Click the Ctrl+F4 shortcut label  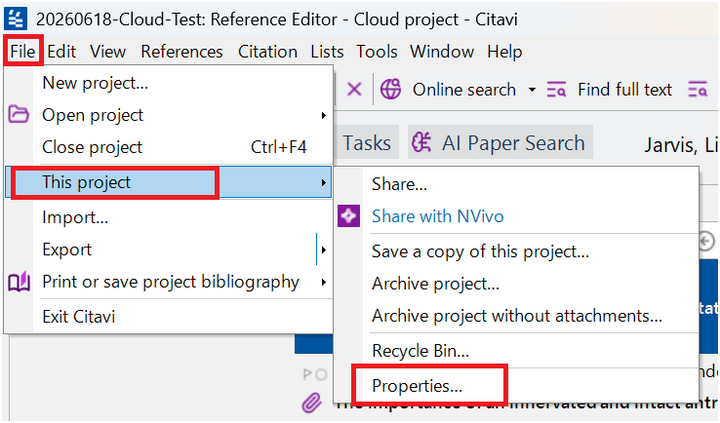[278, 147]
